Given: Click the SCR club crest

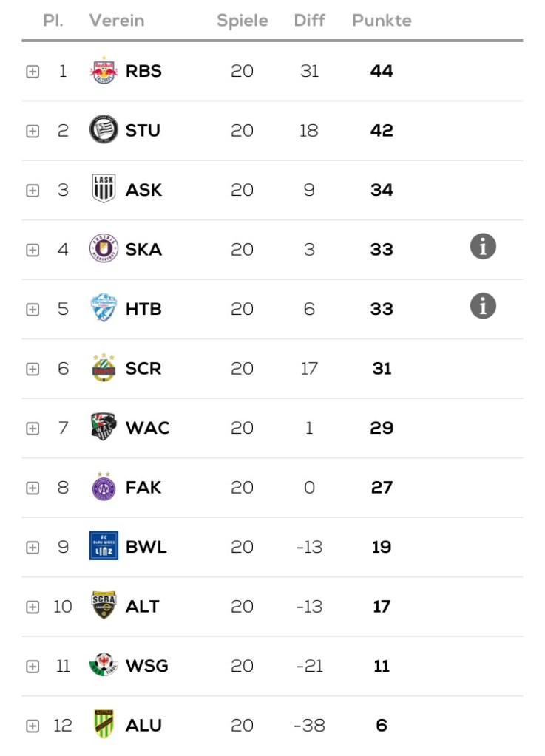Looking at the screenshot, I should (x=104, y=367).
